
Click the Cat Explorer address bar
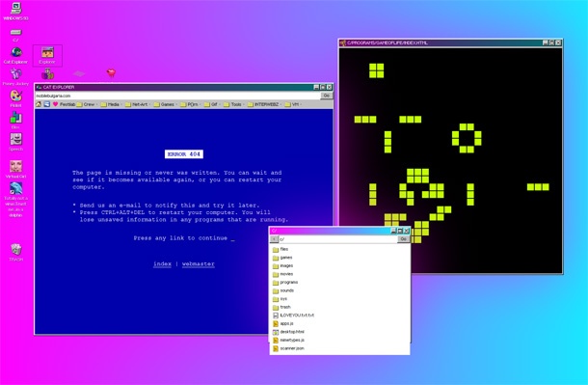click(x=177, y=96)
